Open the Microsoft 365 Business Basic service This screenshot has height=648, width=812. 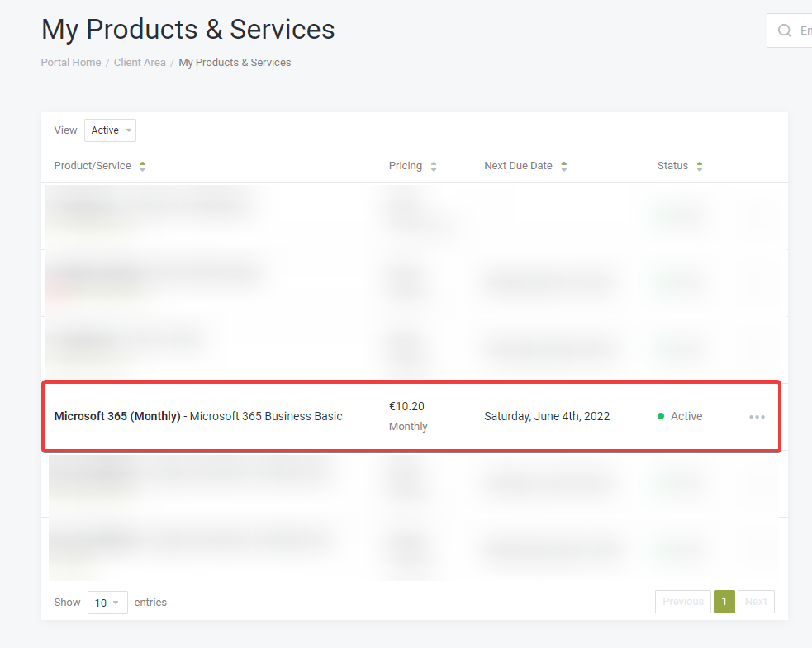pyautogui.click(x=198, y=416)
